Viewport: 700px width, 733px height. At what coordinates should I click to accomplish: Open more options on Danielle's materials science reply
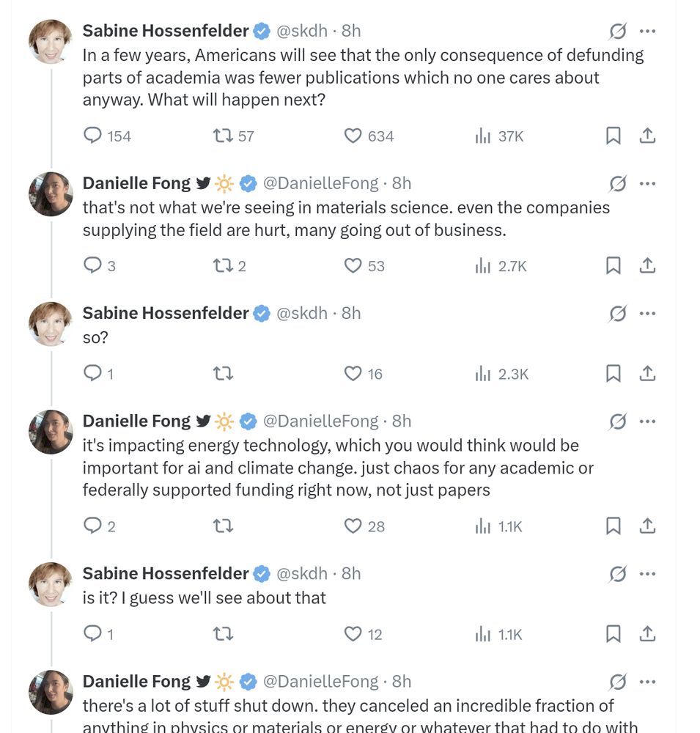tap(647, 183)
